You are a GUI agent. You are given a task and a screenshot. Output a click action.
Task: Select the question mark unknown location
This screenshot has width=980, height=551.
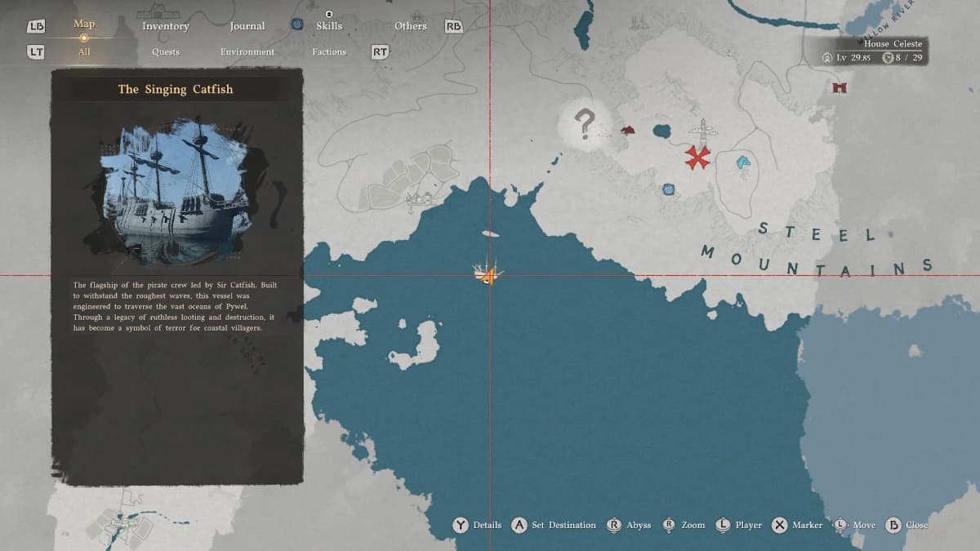584,124
